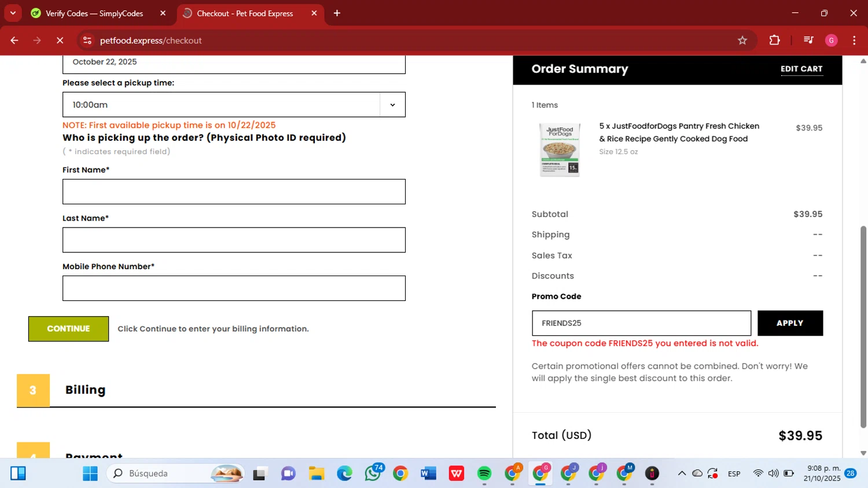Screen dimensions: 868x488
Task: Open Chrome profile M window on the taskbar
Action: (625, 473)
